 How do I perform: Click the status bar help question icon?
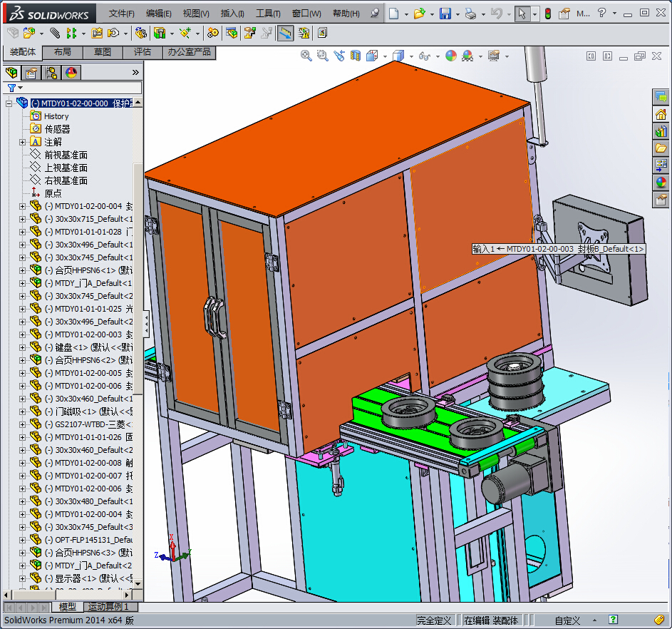tap(614, 620)
